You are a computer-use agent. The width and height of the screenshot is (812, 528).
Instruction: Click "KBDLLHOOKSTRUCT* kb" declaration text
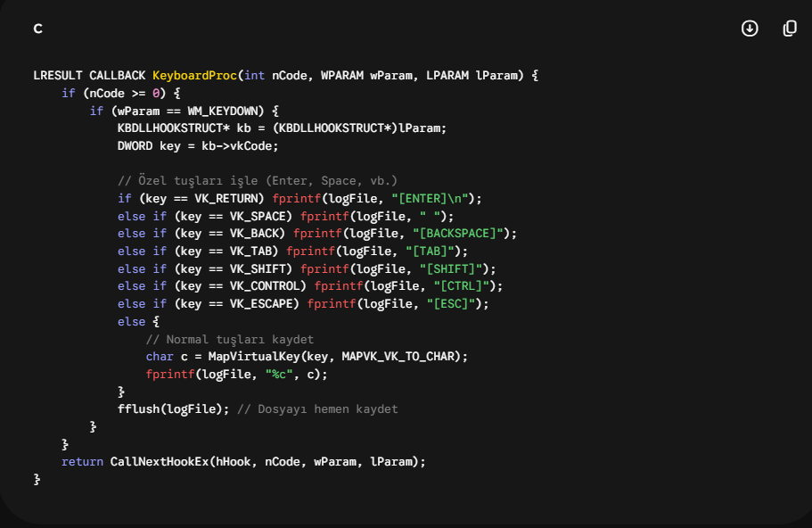pyautogui.click(x=184, y=128)
